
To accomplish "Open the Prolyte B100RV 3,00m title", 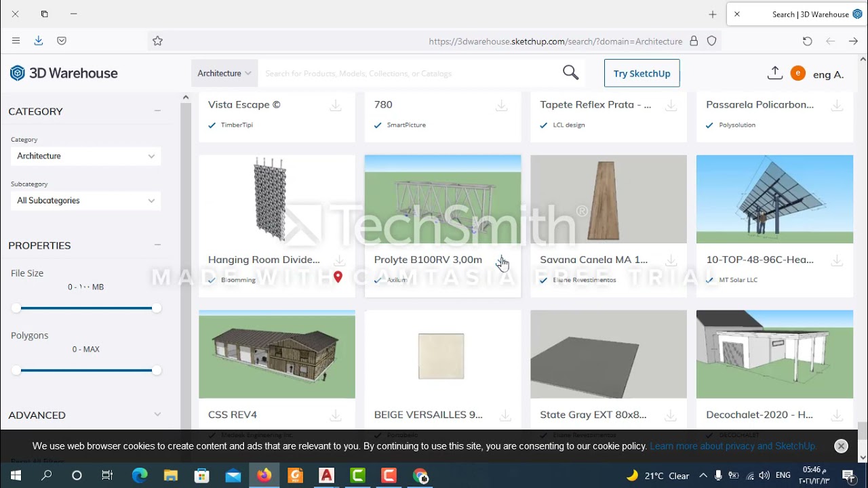I will pos(428,260).
